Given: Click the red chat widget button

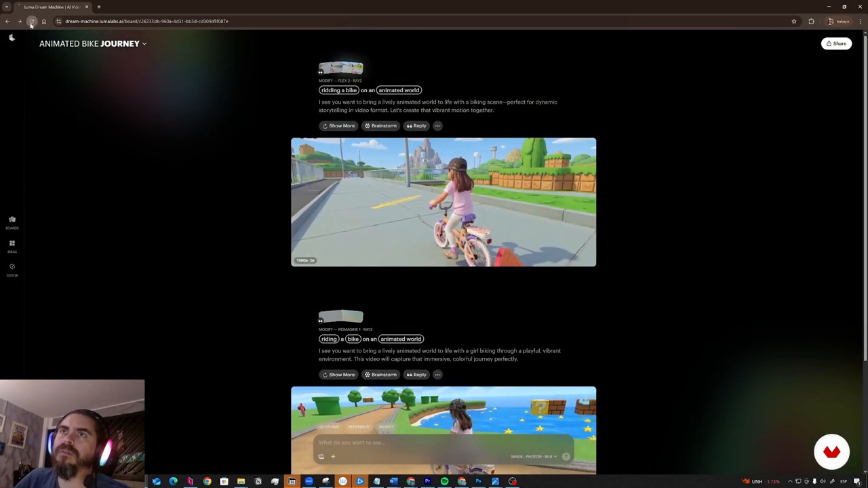Looking at the screenshot, I should tap(831, 451).
